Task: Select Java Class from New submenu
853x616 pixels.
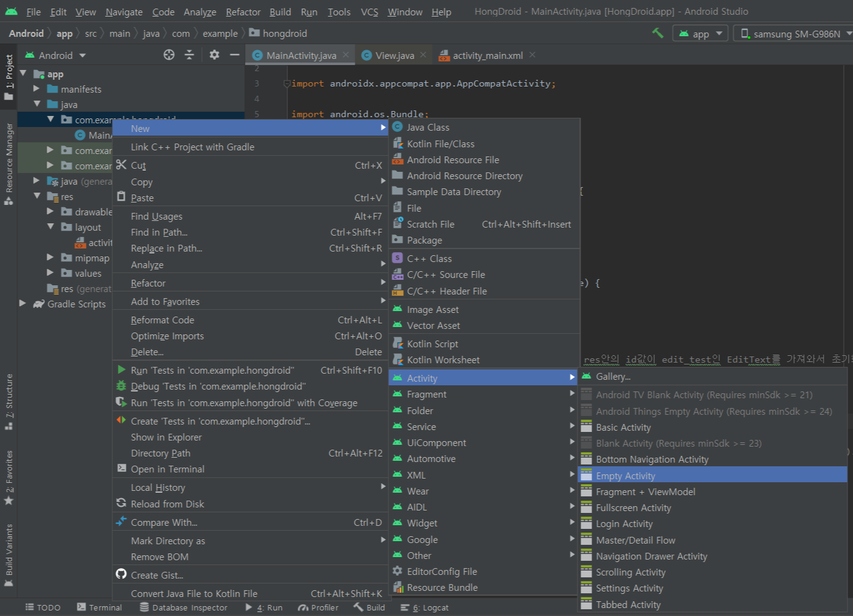Action: pyautogui.click(x=485, y=127)
